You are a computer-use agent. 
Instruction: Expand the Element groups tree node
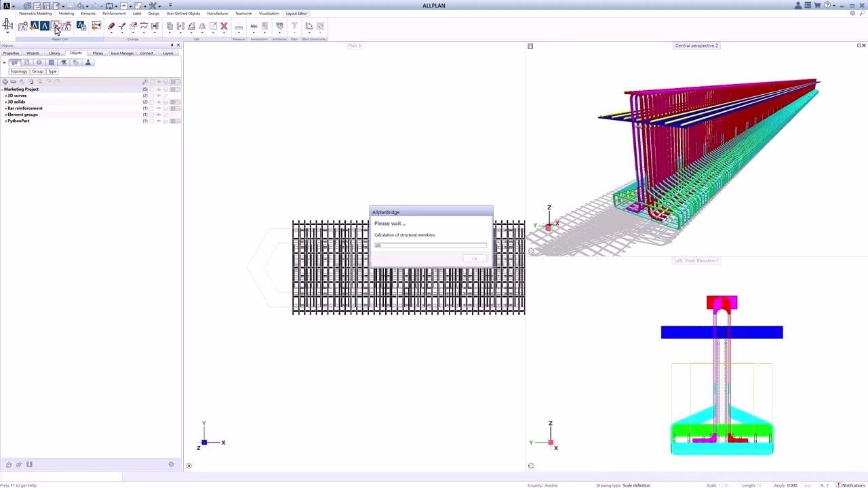tap(5, 115)
